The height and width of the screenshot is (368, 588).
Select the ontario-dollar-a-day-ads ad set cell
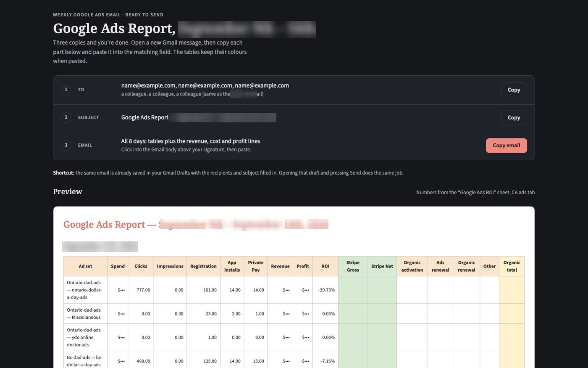pos(85,290)
